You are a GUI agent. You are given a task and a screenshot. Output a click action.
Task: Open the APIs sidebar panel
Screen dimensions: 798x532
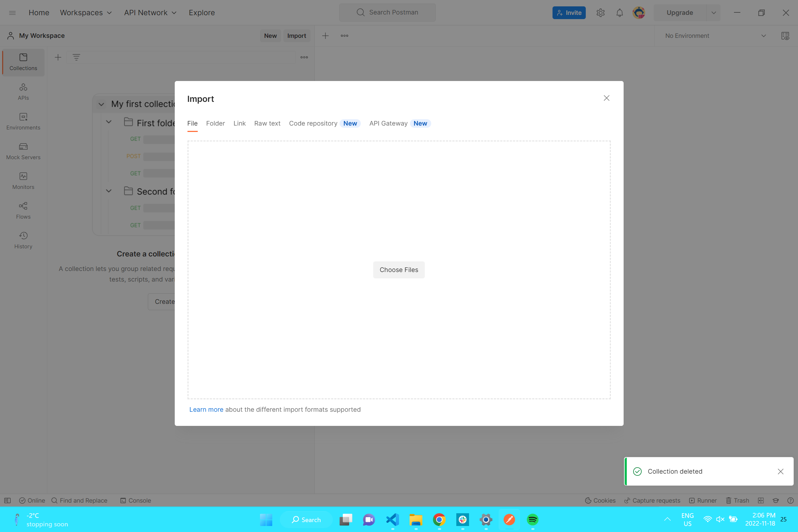(x=23, y=92)
